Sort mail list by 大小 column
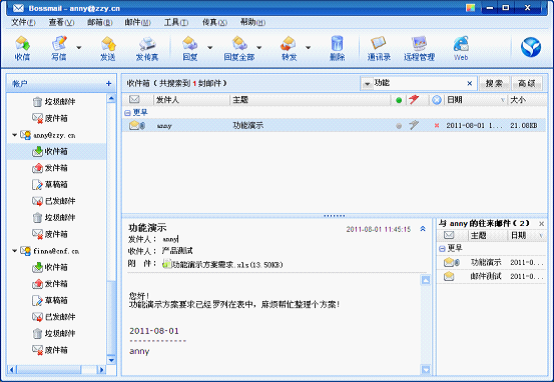Viewport: 554px width, 382px height. pyautogui.click(x=526, y=100)
